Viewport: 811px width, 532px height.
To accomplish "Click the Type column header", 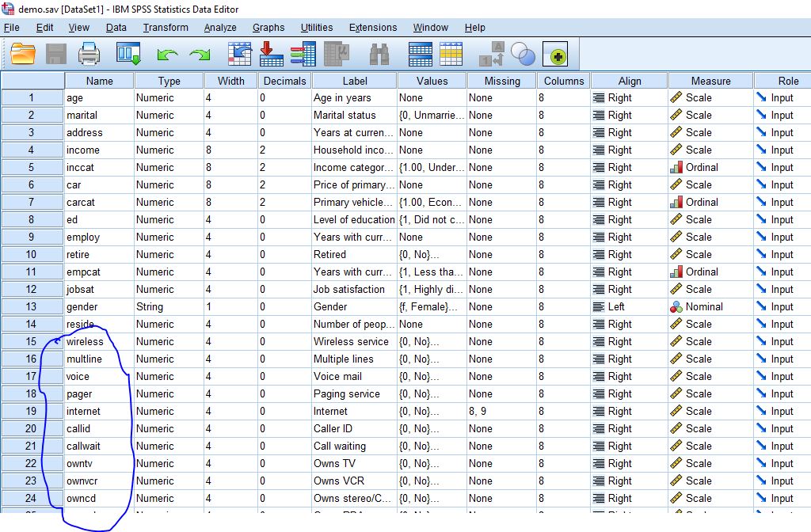I will tap(169, 81).
